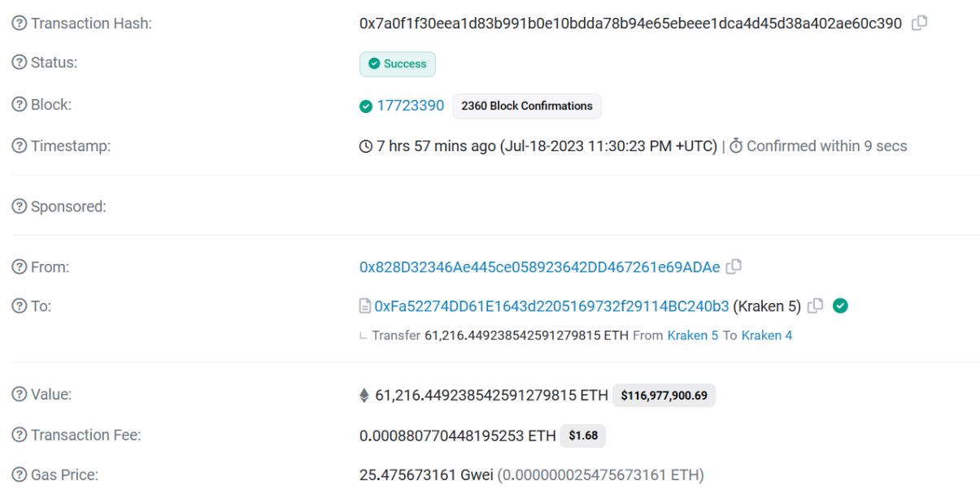Click the 2360 Block Confirmations badge
The width and height of the screenshot is (980, 494).
coord(527,106)
